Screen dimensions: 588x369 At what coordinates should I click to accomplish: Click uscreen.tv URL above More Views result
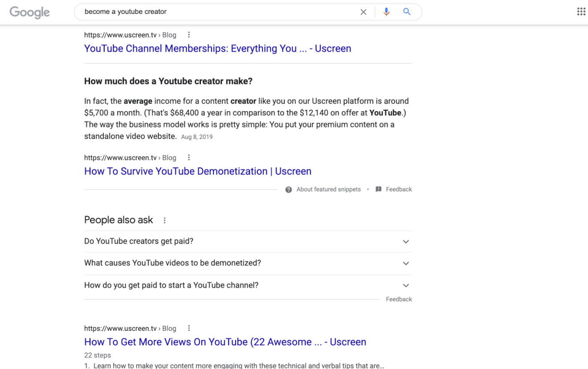(x=130, y=328)
